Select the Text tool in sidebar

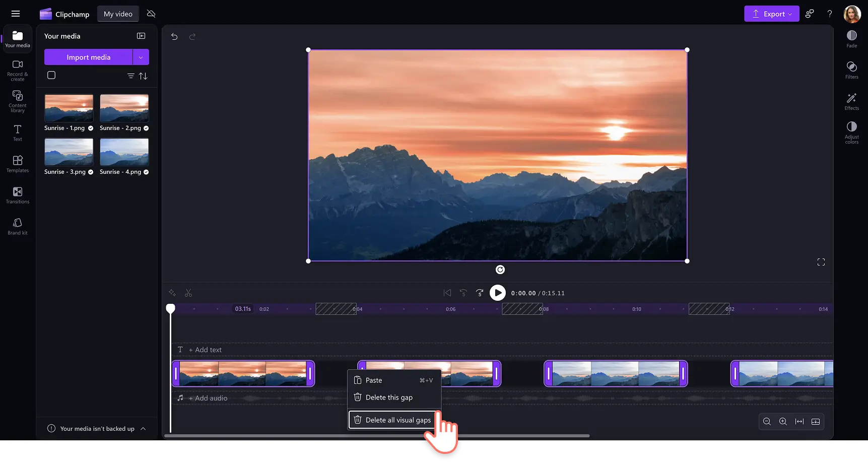point(17,133)
